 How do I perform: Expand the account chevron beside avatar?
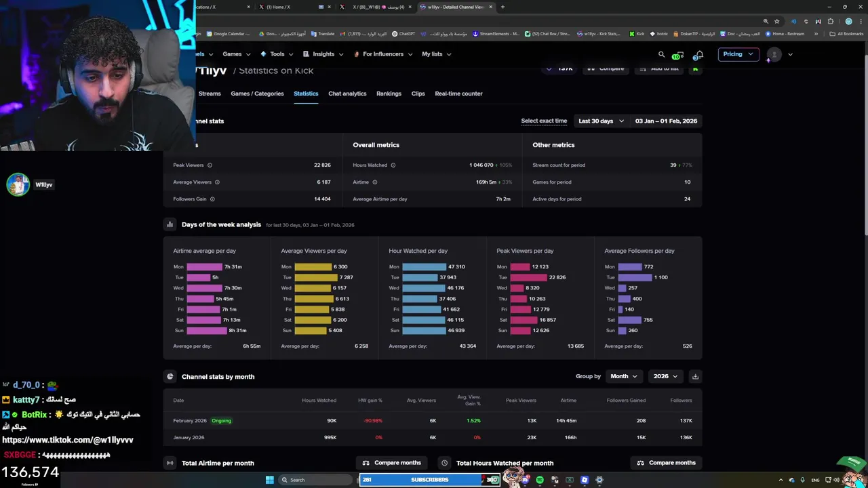tap(790, 54)
